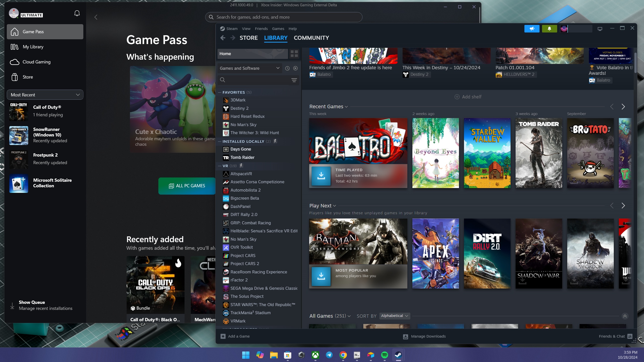Open the Alphabetical sort dropdown
The height and width of the screenshot is (362, 644).
coord(394,316)
